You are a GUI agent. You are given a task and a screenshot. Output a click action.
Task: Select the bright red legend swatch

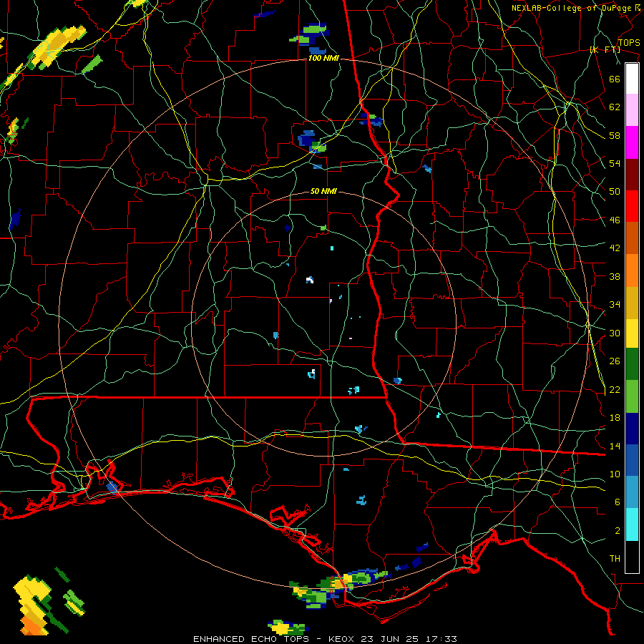click(632, 206)
